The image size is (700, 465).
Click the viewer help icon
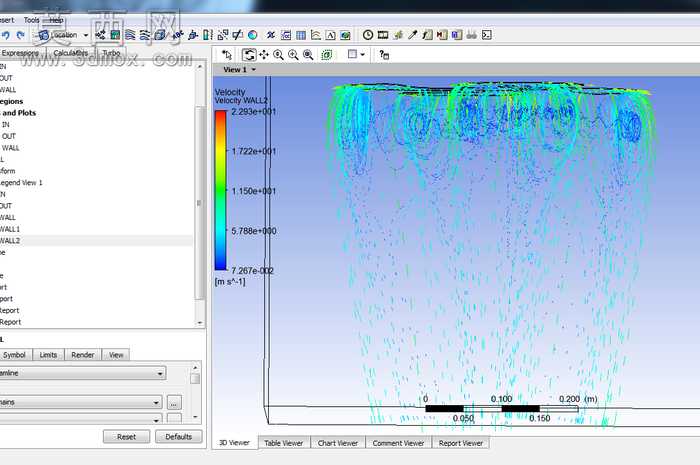[x=384, y=55]
